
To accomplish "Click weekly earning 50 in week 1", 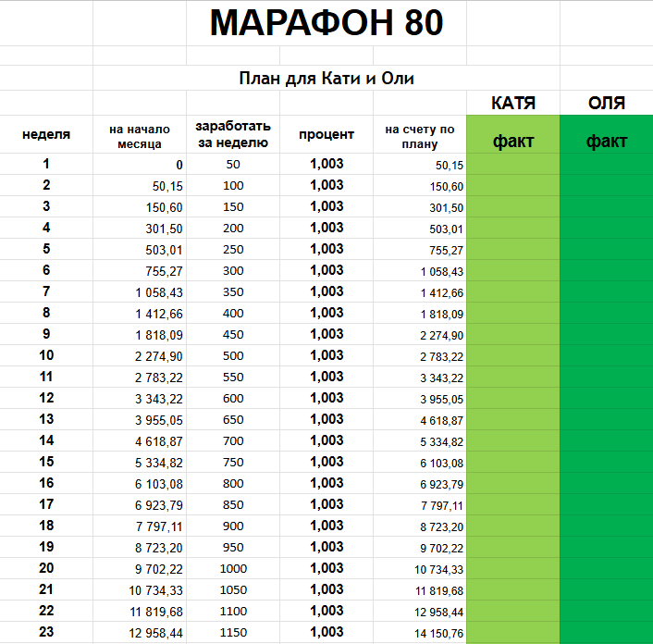I will [x=233, y=164].
